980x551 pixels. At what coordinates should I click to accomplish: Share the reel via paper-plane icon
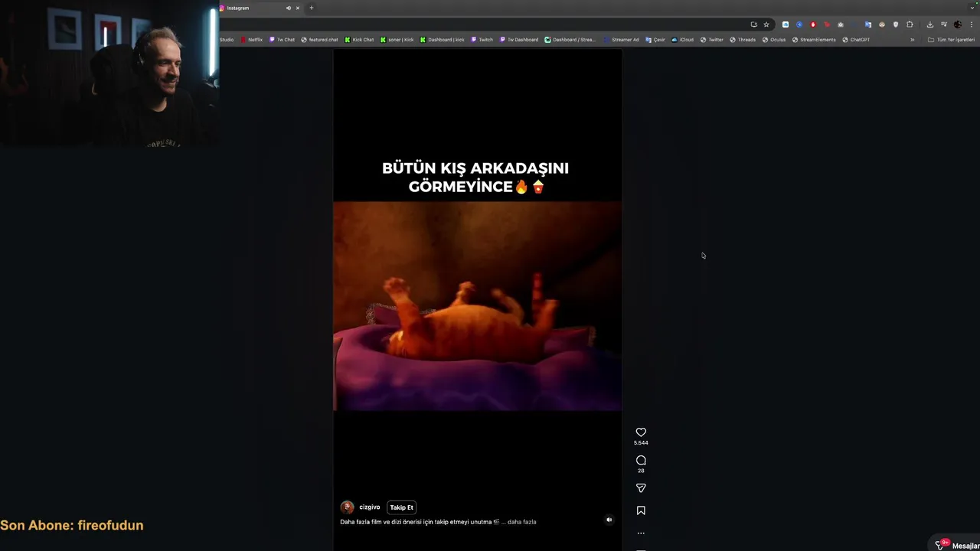pos(641,487)
